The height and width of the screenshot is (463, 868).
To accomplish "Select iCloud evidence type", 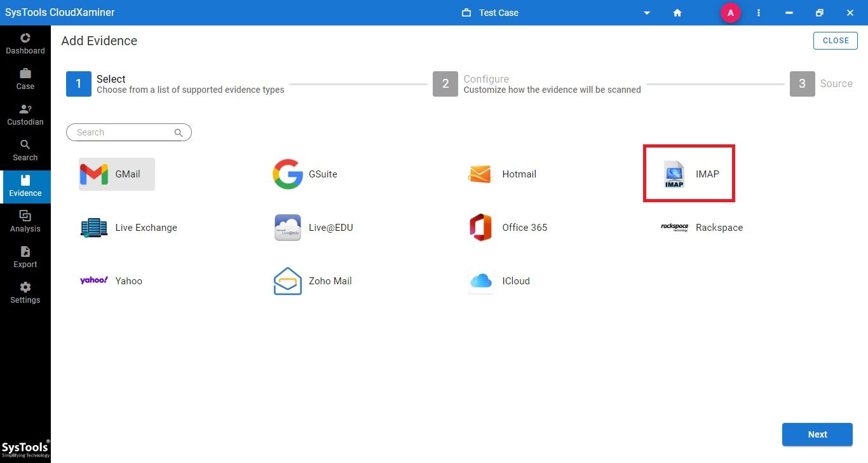I will pyautogui.click(x=499, y=281).
